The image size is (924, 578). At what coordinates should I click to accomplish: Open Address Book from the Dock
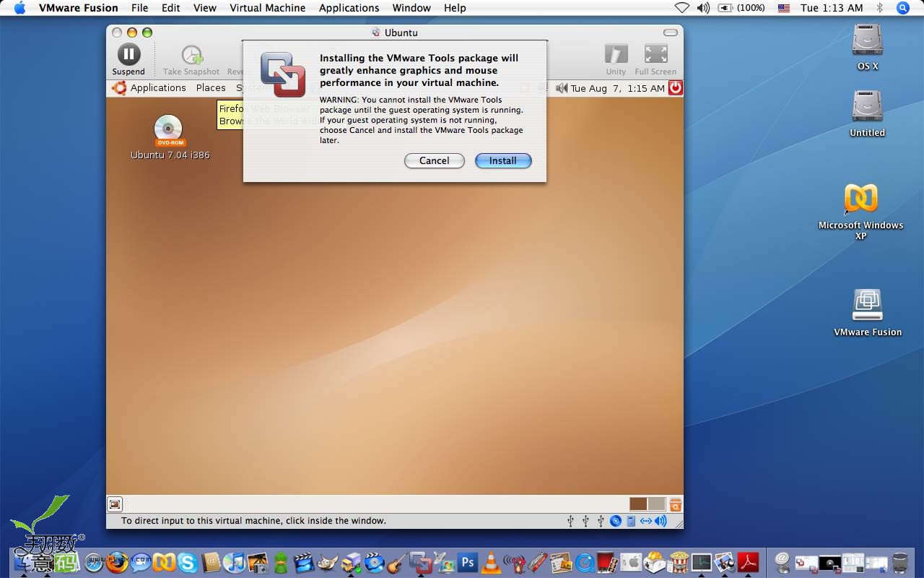[x=211, y=563]
